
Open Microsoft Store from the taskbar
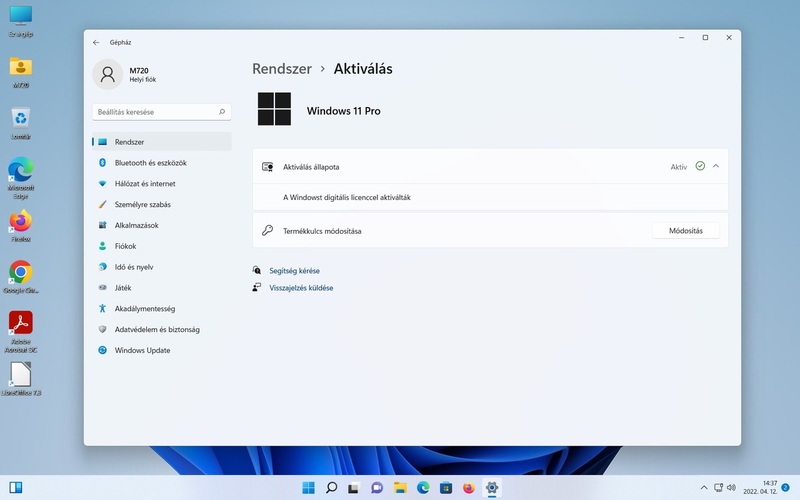(446, 488)
